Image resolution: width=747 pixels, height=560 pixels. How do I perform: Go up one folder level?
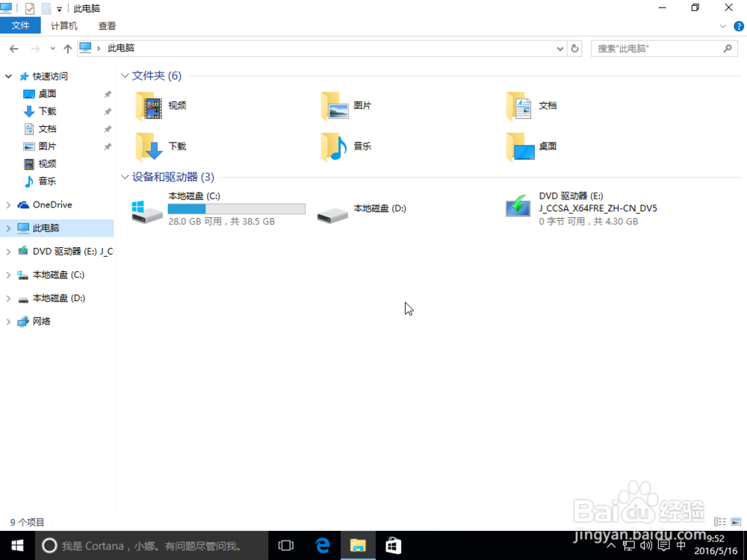(68, 49)
